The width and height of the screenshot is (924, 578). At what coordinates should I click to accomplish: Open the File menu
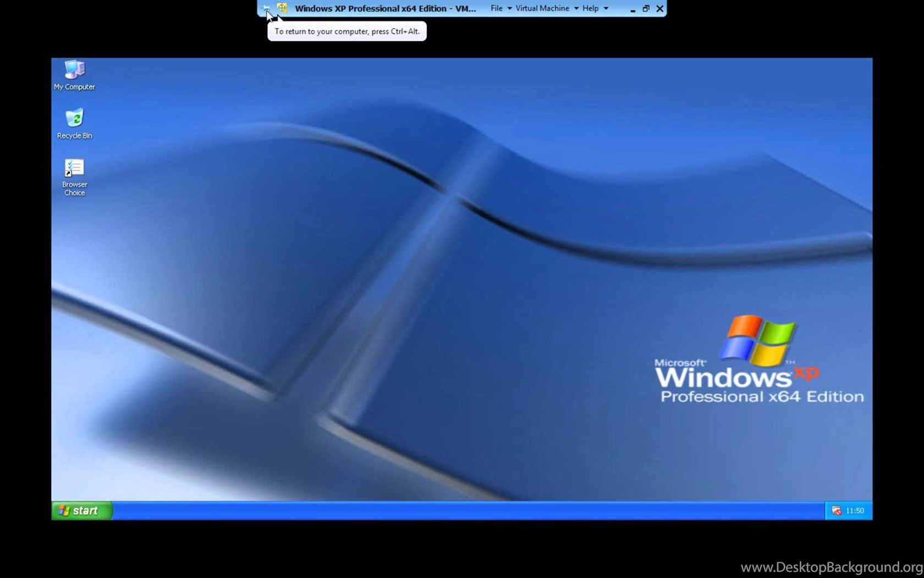496,8
